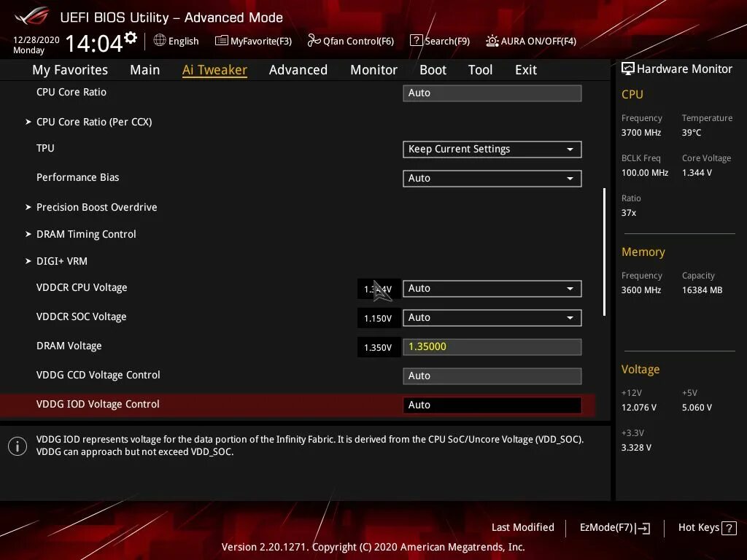Open the Performance Bias dropdown
The image size is (747, 560).
click(x=492, y=178)
